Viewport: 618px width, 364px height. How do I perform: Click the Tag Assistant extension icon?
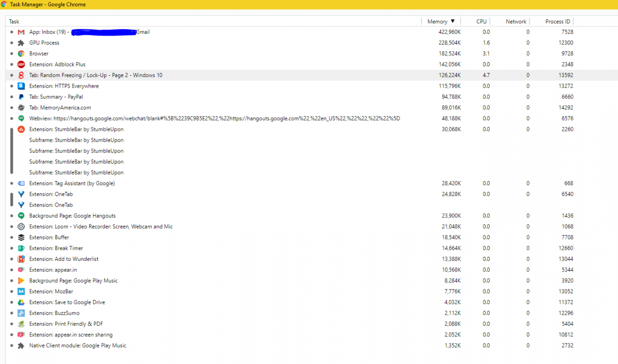pos(21,183)
